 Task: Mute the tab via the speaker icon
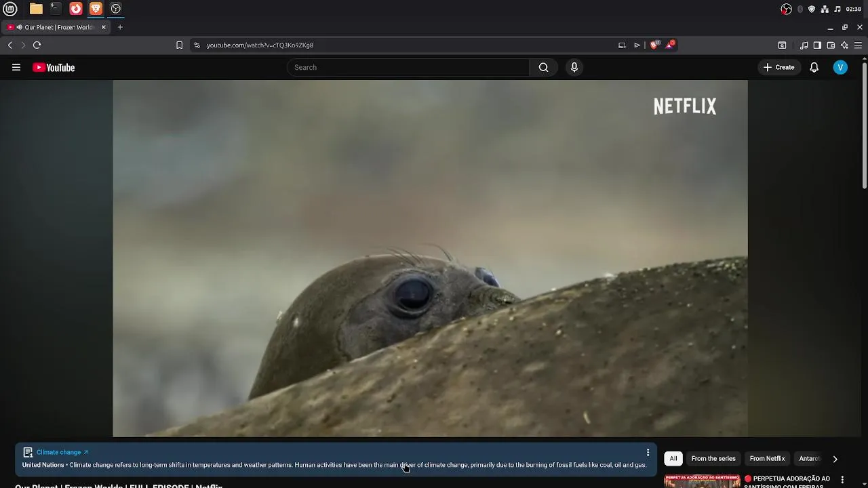coord(20,27)
